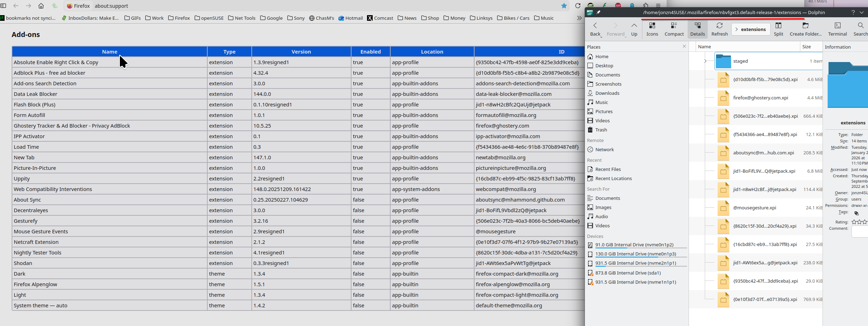
Task: Click Create Folder in Dolphin toolbar
Action: (x=805, y=29)
